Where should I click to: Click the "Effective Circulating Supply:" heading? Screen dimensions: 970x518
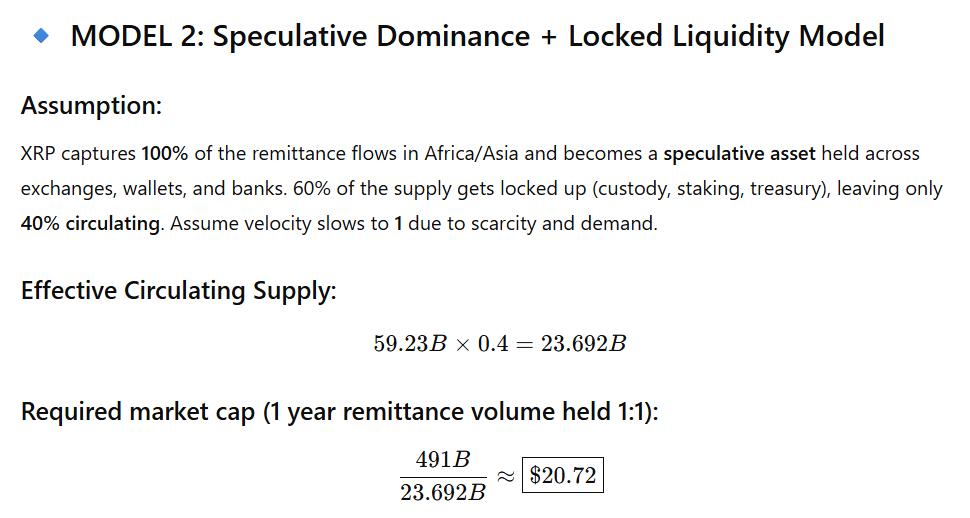[x=179, y=290]
